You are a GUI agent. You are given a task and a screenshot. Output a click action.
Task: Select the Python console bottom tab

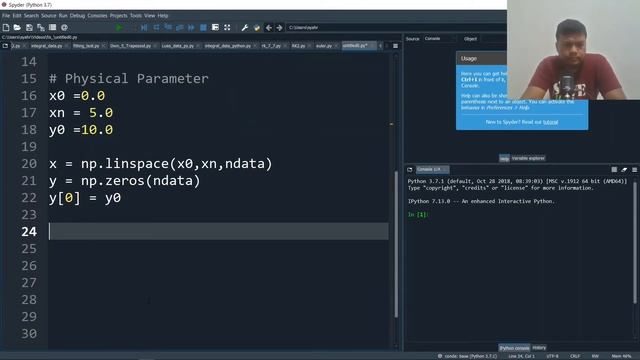tap(514, 348)
